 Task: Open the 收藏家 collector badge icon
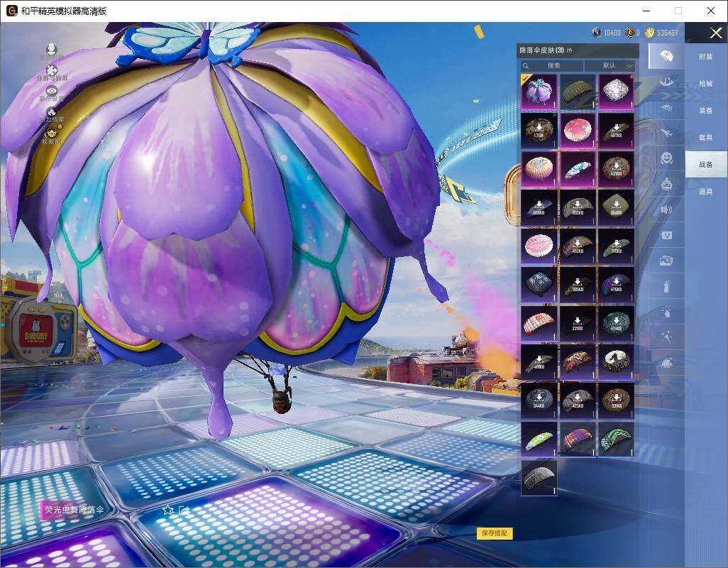coord(52,135)
